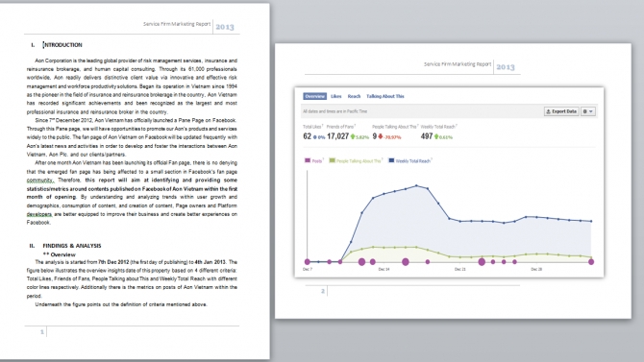
Task: Click the green up arrow beside 497
Action: coord(436,136)
